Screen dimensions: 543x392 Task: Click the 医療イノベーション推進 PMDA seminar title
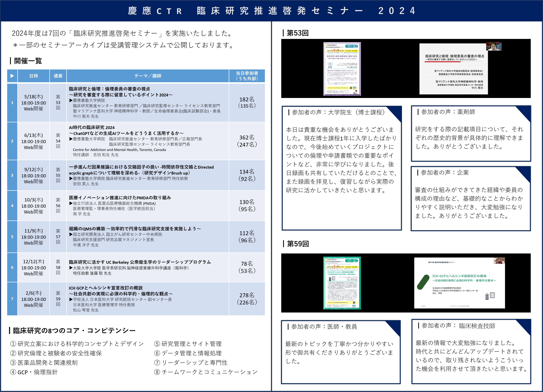click(x=120, y=198)
